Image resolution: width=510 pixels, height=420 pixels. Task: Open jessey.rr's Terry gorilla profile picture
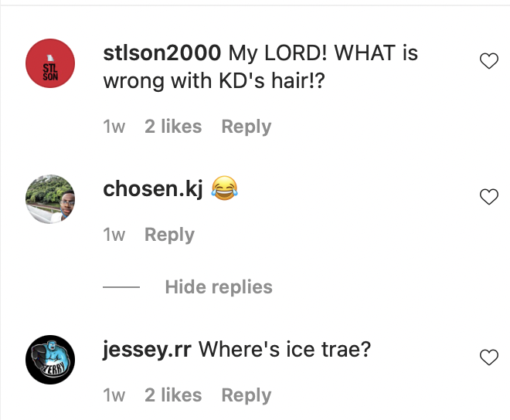tap(50, 360)
